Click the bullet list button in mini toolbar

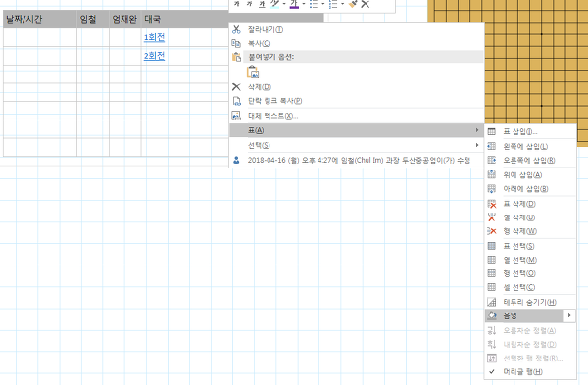(x=314, y=4)
